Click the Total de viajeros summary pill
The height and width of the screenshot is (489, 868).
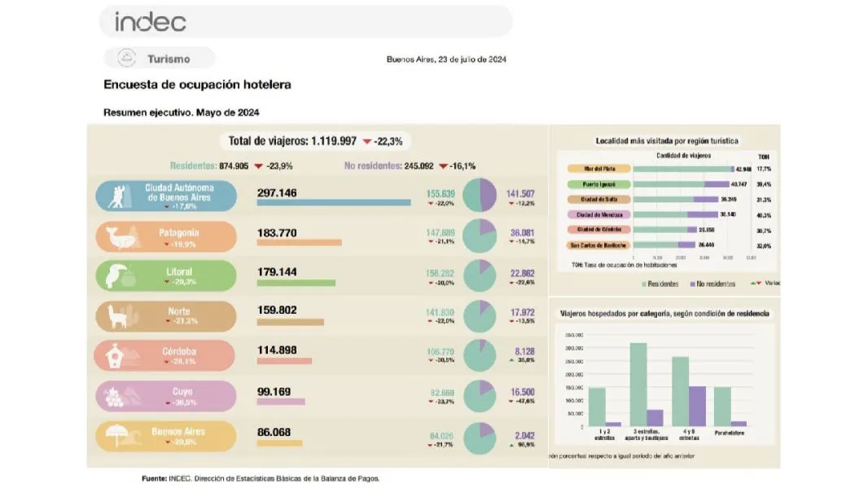(315, 141)
